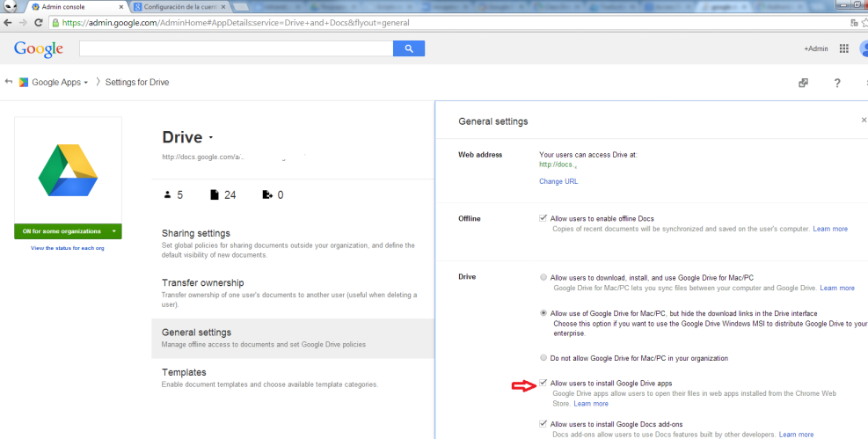Click the Drive section label
868x439 pixels.
[467, 277]
